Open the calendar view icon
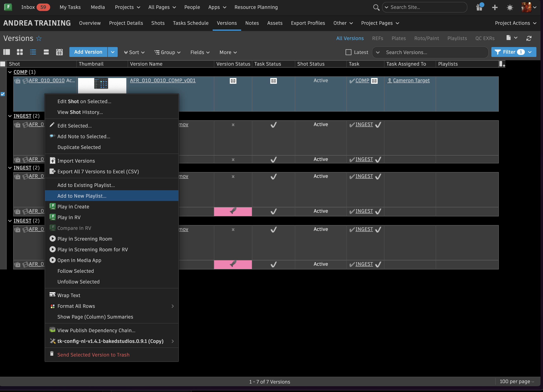This screenshot has height=392, width=543. 59,52
